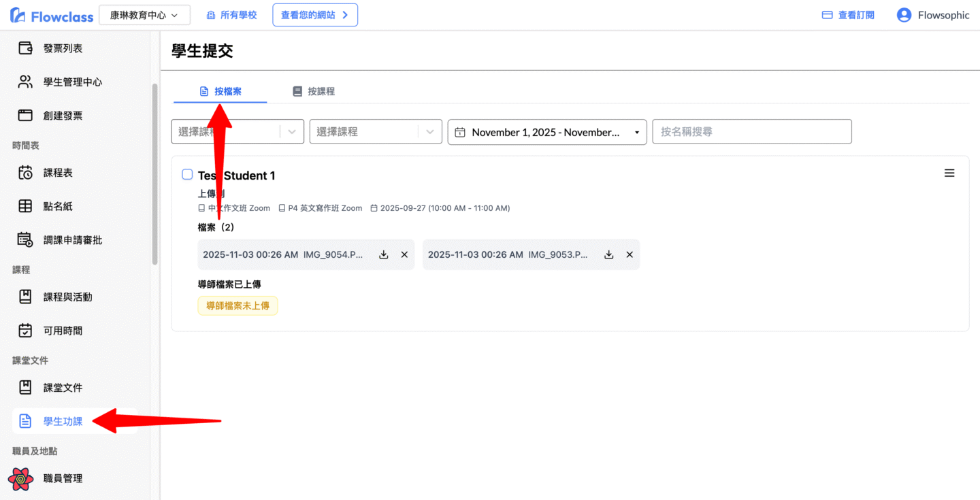Select the 按檔案 tab
980x500 pixels.
[220, 91]
